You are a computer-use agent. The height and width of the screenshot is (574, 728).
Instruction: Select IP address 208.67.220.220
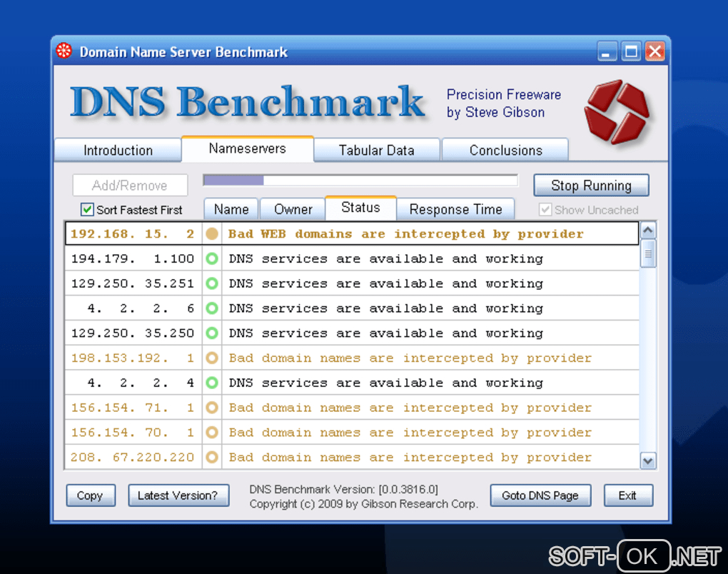tap(132, 458)
